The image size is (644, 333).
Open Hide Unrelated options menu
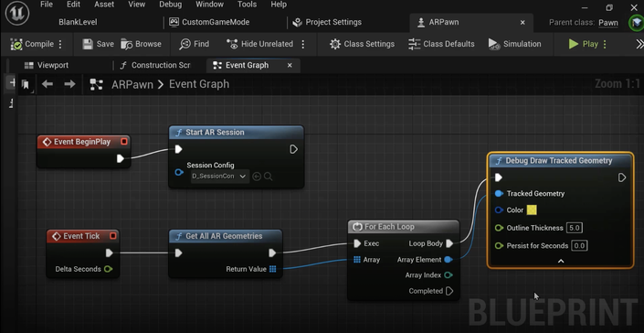click(x=303, y=44)
